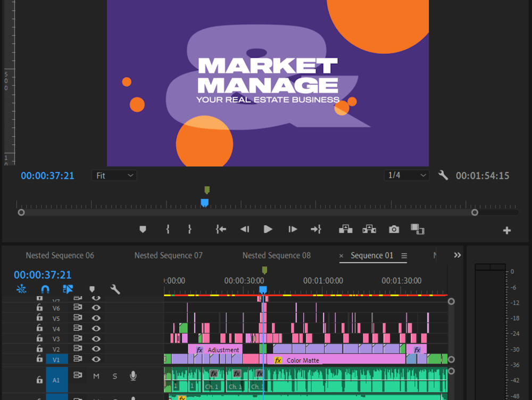Screen dimensions: 532x400
Task: Lock track V1
Action: click(x=40, y=358)
